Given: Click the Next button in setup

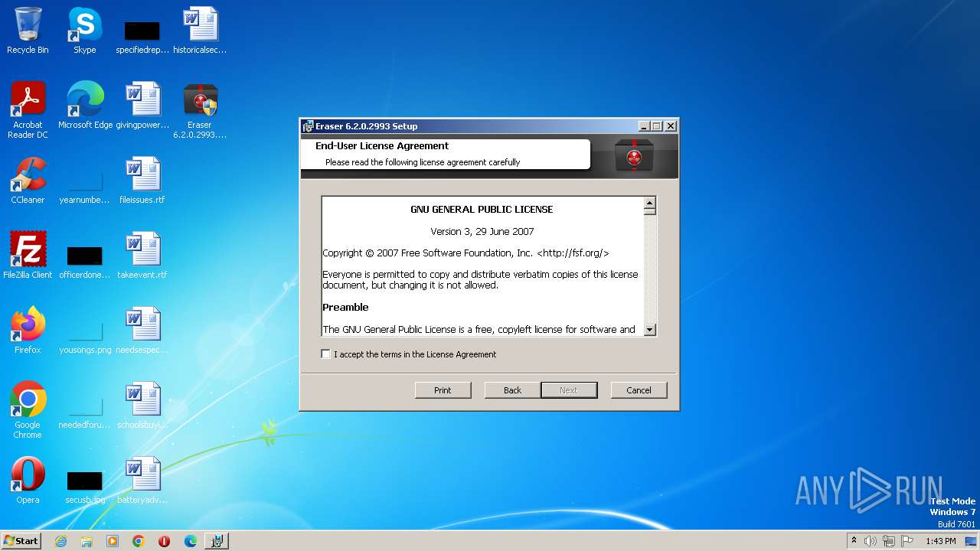Looking at the screenshot, I should (x=569, y=390).
